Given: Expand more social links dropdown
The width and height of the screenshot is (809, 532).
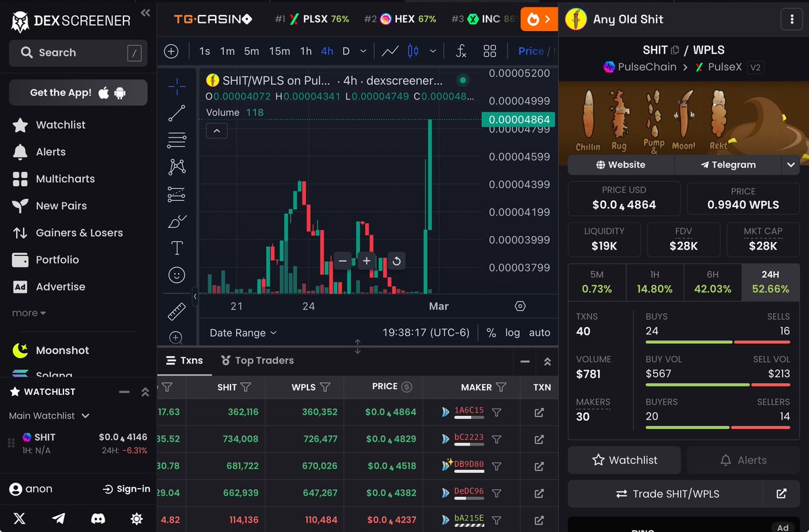Looking at the screenshot, I should (x=791, y=165).
